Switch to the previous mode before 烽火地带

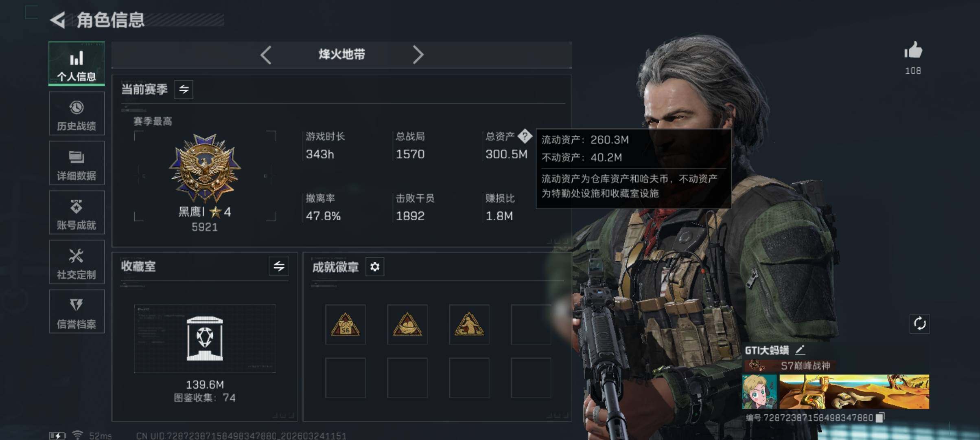tap(266, 55)
